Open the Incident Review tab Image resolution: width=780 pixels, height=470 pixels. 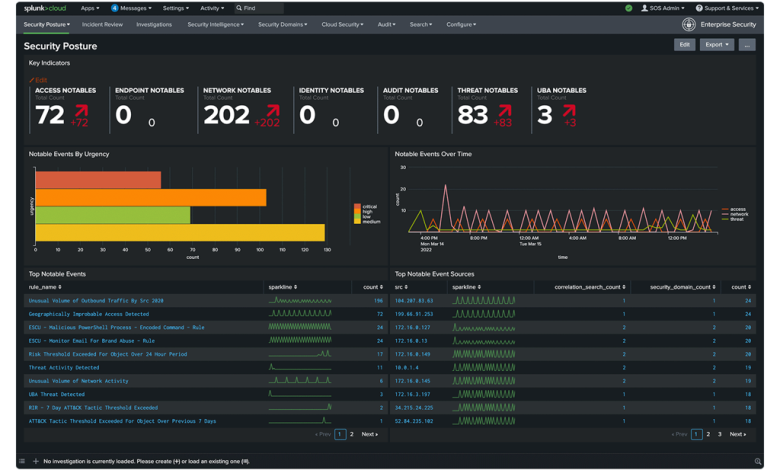[x=102, y=24]
